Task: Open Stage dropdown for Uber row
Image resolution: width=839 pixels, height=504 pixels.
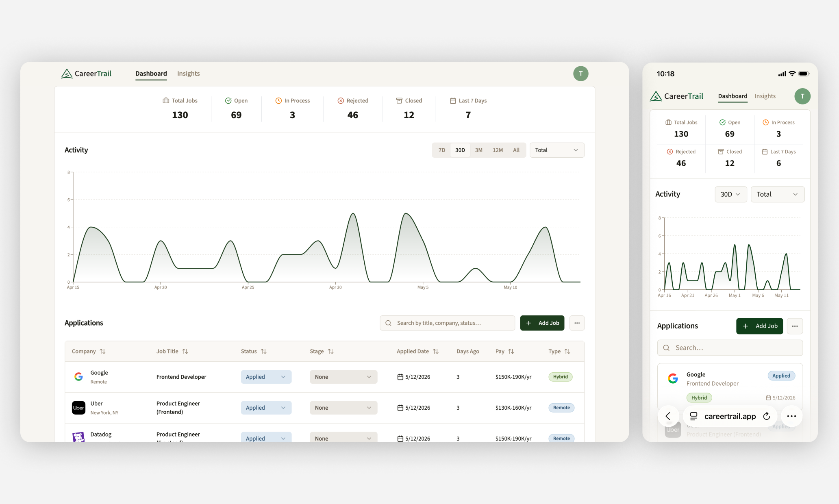Action: 343,408
